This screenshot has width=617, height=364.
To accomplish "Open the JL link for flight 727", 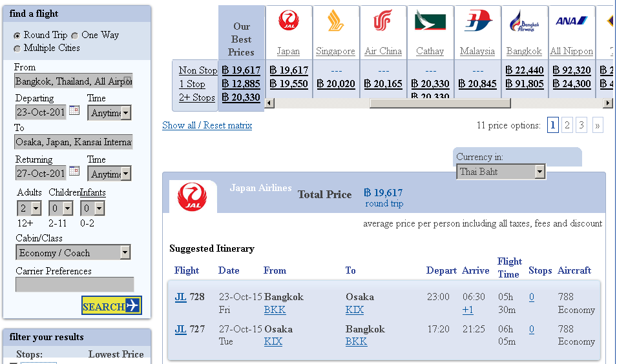I will click(180, 329).
